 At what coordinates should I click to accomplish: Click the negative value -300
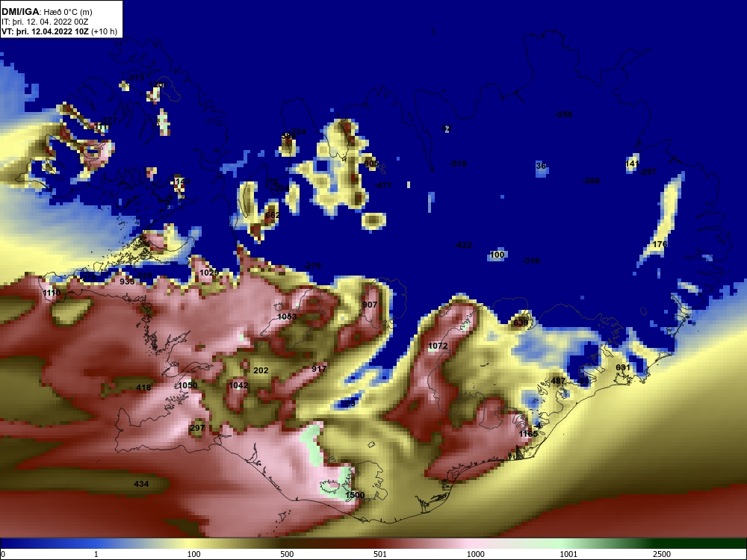(x=591, y=181)
